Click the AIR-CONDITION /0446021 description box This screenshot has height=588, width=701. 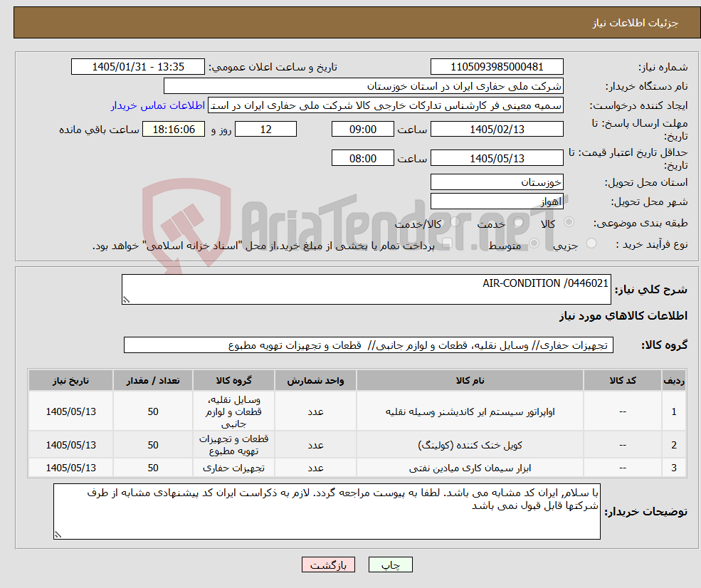click(366, 289)
